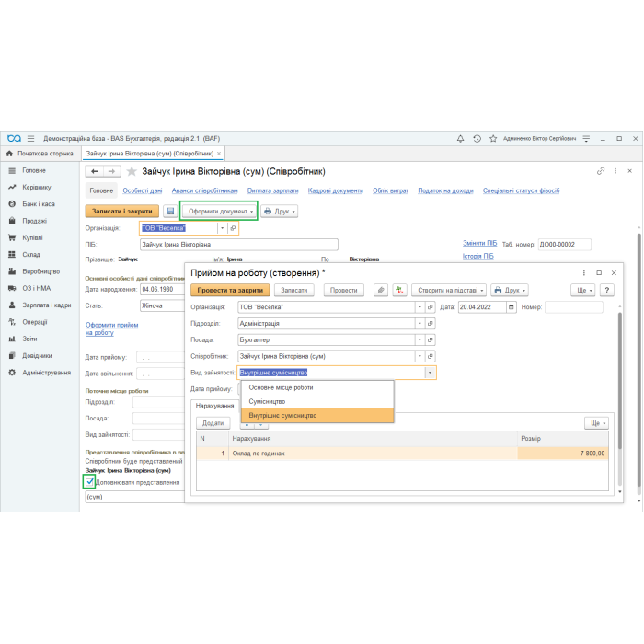Open the Змінити ПІБ link
This screenshot has height=644, width=644.
pyautogui.click(x=479, y=244)
